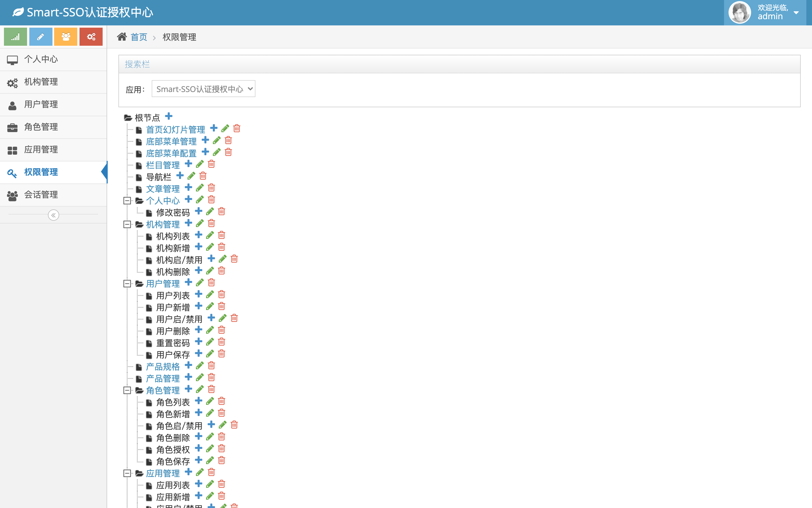Select the 底部菜单管理 tree link
This screenshot has height=508, width=812.
(x=171, y=141)
